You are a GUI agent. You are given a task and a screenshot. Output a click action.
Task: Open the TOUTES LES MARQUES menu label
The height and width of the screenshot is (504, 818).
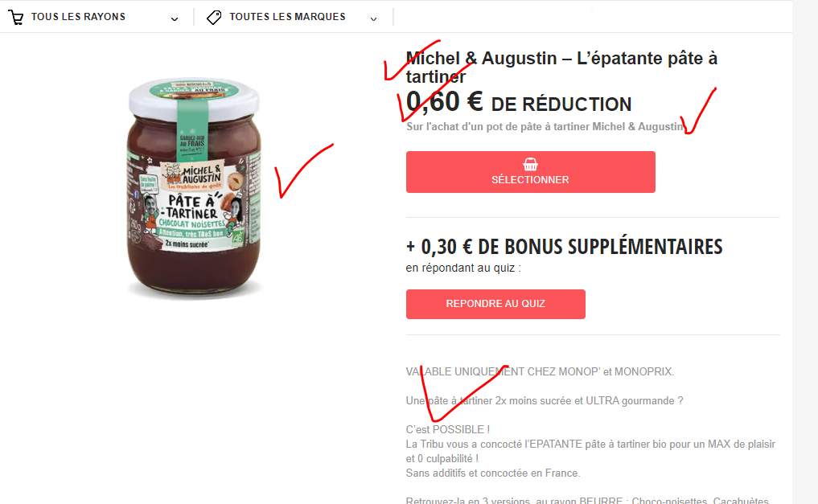point(287,17)
